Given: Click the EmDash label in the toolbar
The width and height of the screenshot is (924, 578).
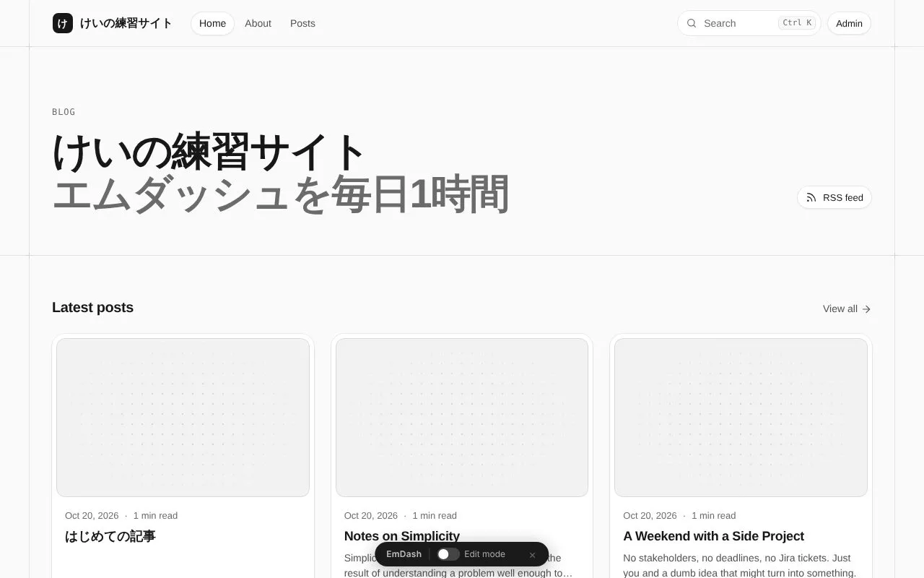Looking at the screenshot, I should click(404, 554).
